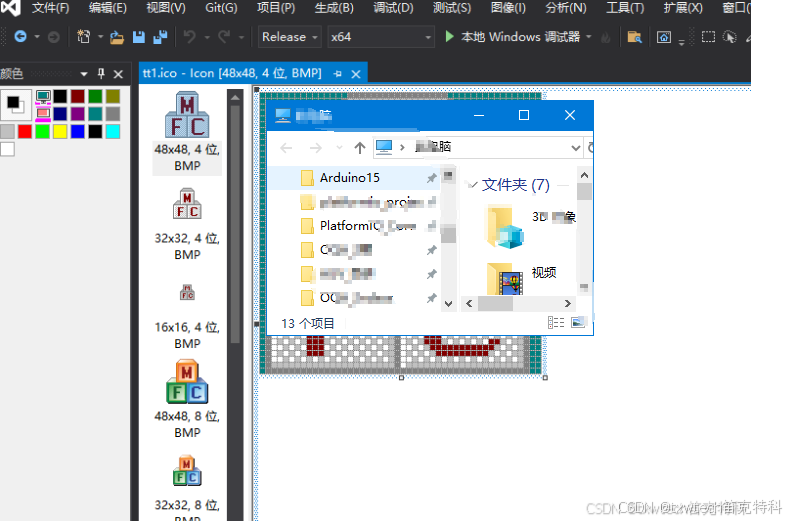Expand the debugger target dropdown arrow
This screenshot has height=521, width=787.
tap(589, 37)
